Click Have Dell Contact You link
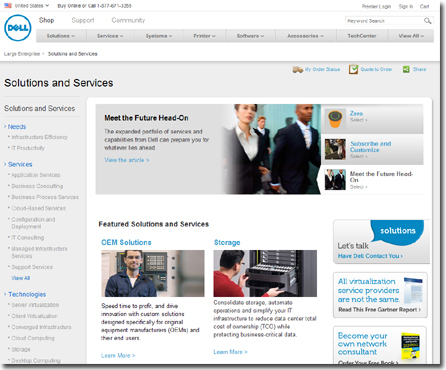 click(370, 256)
